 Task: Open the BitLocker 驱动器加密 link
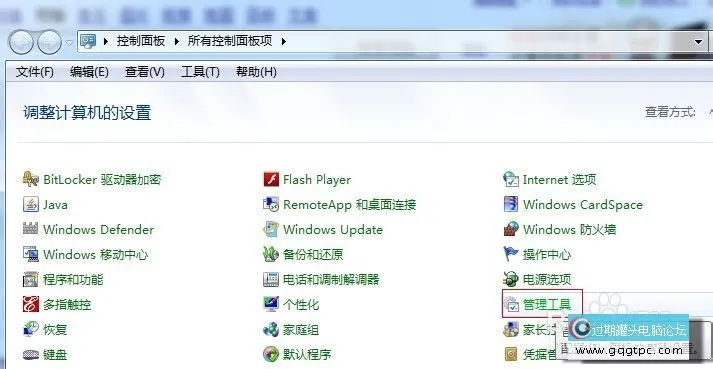coord(102,179)
